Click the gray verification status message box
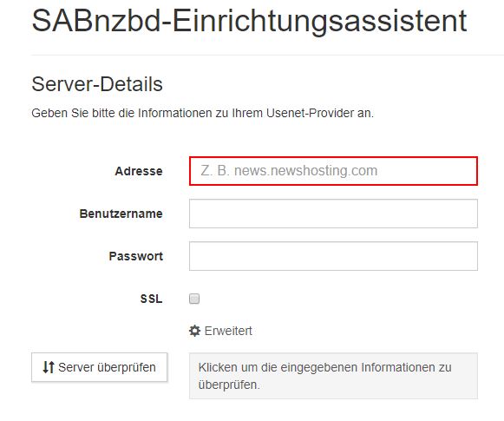The image size is (504, 421). click(x=333, y=376)
